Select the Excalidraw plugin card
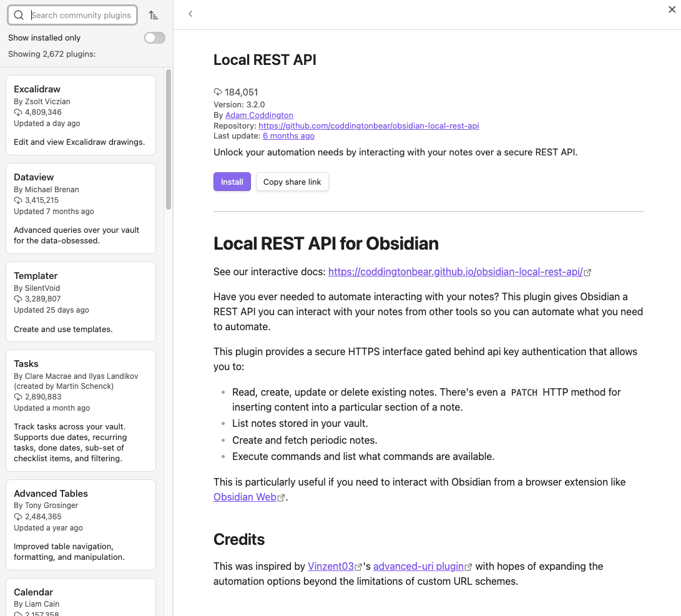Viewport: 681px width, 616px height. [81, 115]
